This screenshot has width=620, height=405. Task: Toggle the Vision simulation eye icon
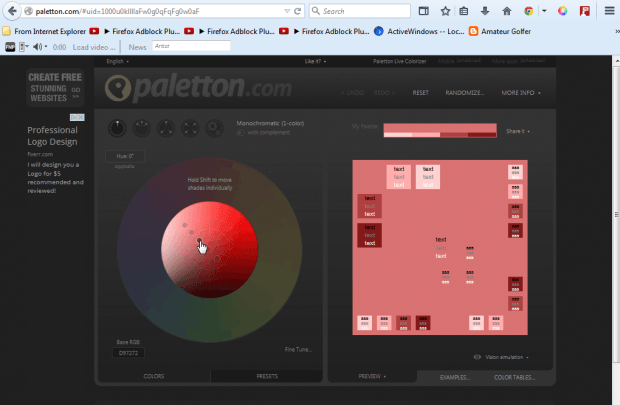(477, 357)
